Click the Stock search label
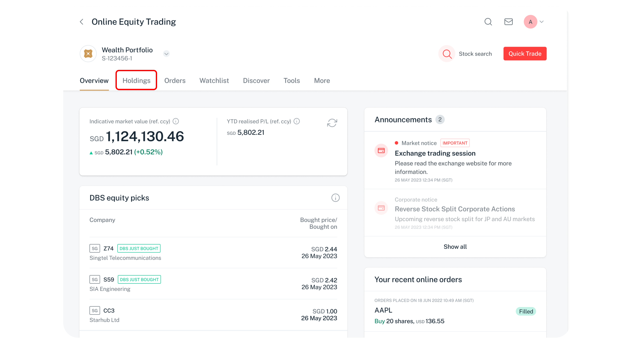The width and height of the screenshot is (632, 364). tap(475, 54)
